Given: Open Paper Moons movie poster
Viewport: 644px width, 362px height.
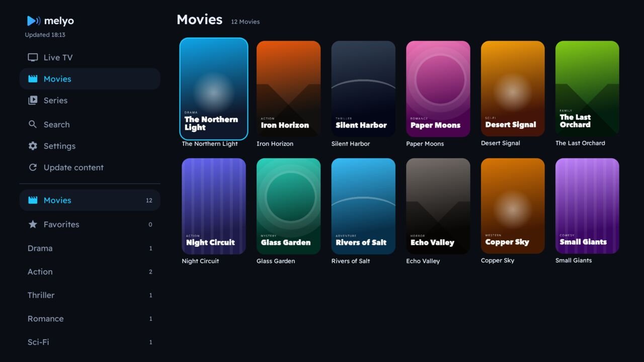Looking at the screenshot, I should (438, 89).
